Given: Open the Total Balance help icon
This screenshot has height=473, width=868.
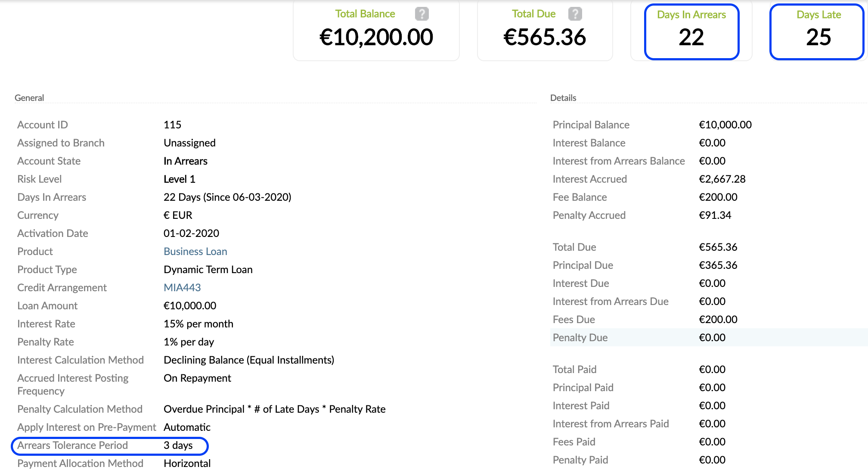Looking at the screenshot, I should coord(422,13).
